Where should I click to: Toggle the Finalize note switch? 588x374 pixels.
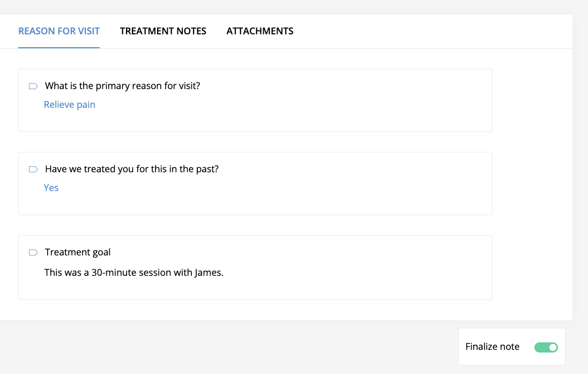[x=546, y=347]
